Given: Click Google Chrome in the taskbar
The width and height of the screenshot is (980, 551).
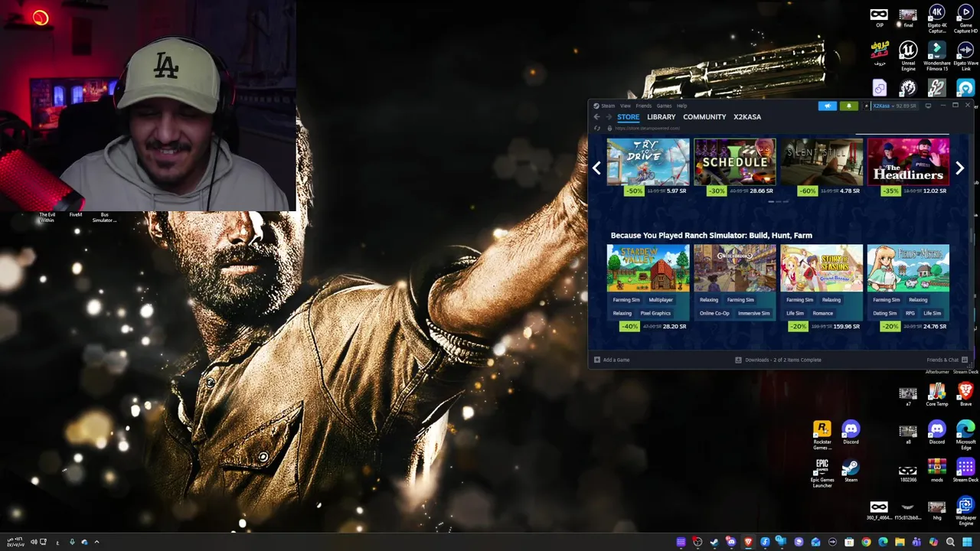Looking at the screenshot, I should click(866, 542).
